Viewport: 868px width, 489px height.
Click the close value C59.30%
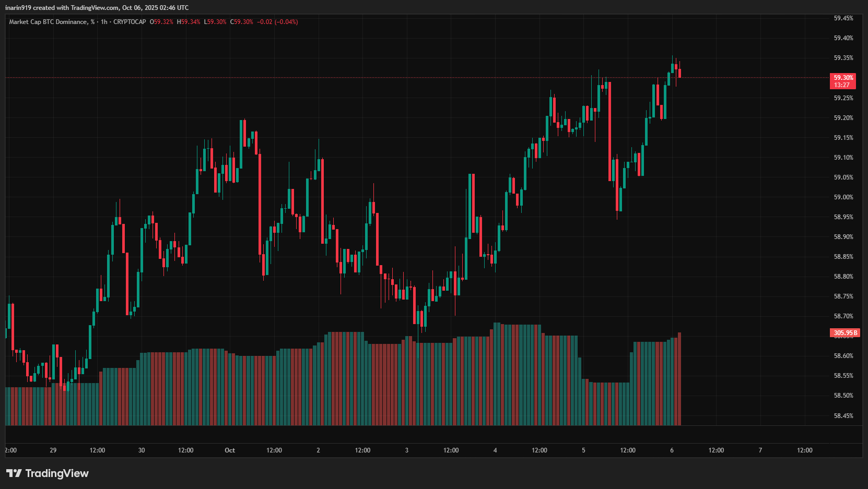[x=242, y=22]
